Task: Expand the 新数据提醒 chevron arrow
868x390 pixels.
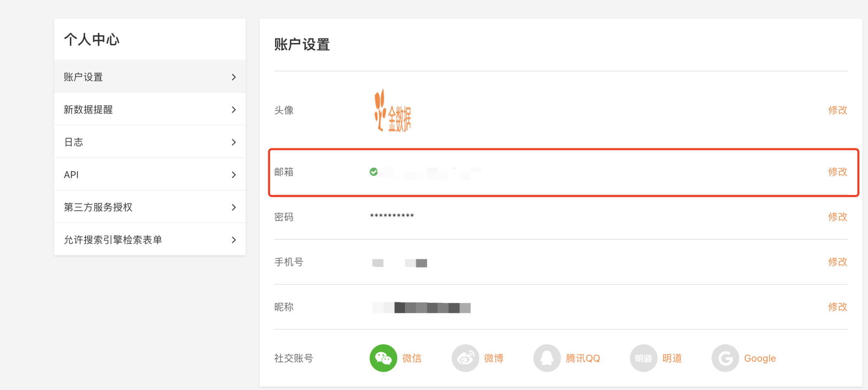Action: pyautogui.click(x=234, y=109)
